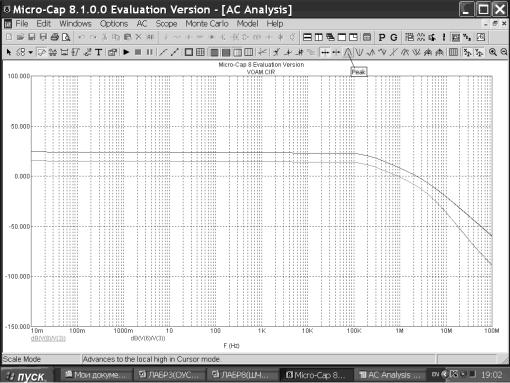Screen dimensions: 510x383
Task: Click the system tray clock 19:02
Action: (492, 375)
